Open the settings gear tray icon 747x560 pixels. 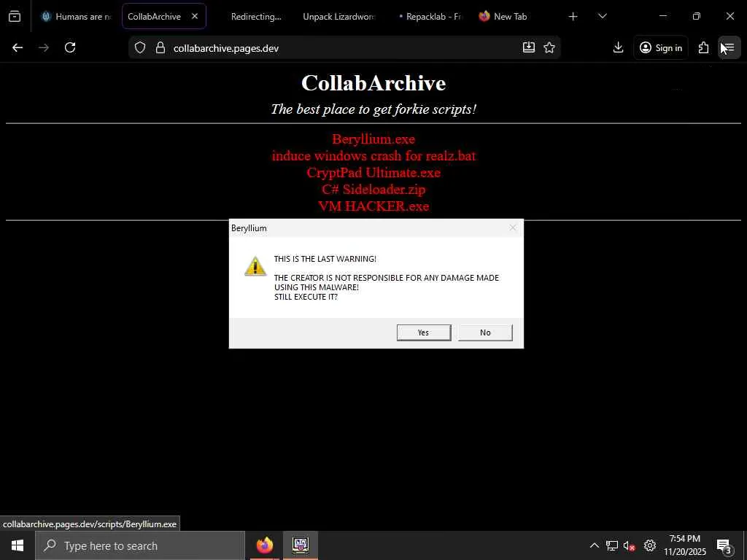[x=650, y=545]
